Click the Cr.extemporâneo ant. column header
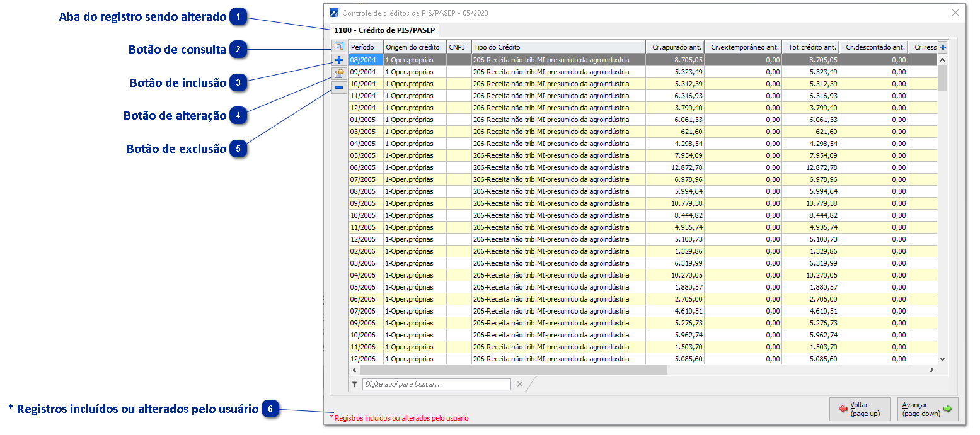Viewport: 980px width, 435px height. click(x=743, y=47)
